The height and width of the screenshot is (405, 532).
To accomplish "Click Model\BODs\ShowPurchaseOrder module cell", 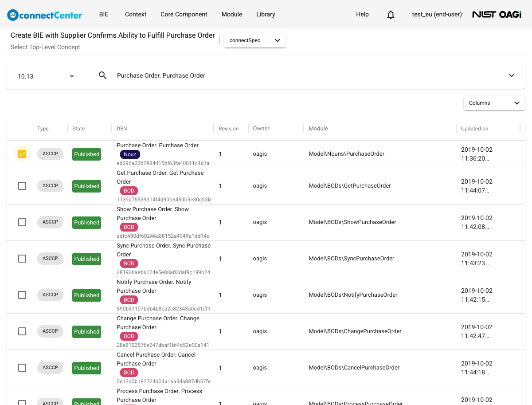I will [x=352, y=222].
